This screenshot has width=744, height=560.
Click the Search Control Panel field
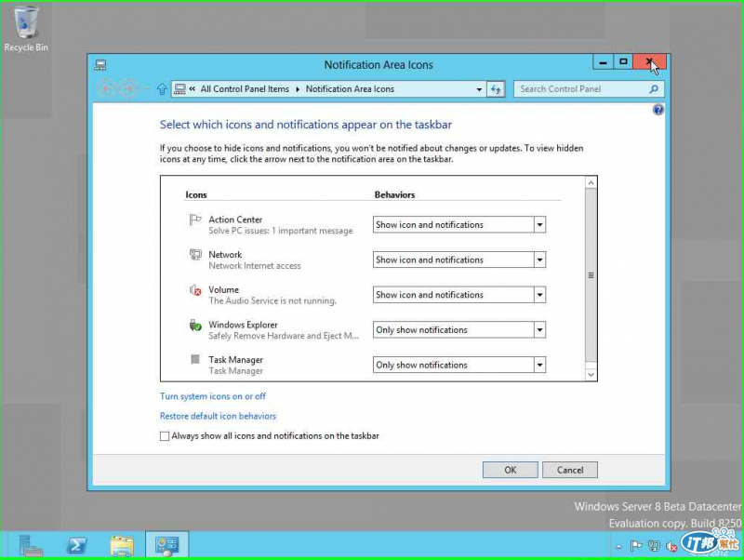pos(589,89)
